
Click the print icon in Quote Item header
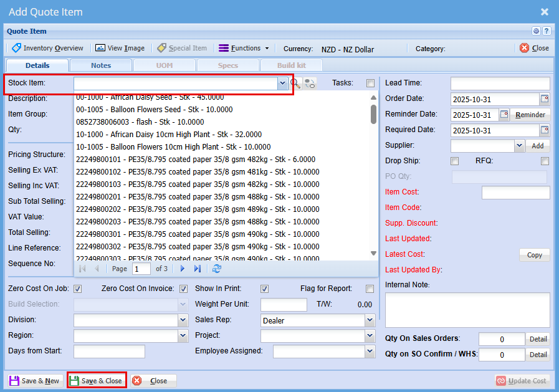coord(536,31)
